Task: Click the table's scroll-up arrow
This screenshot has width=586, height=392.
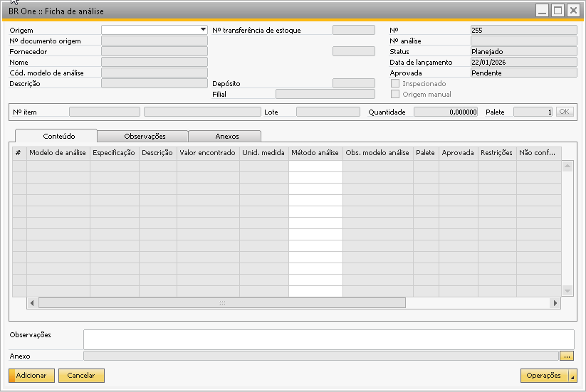Action: point(567,166)
